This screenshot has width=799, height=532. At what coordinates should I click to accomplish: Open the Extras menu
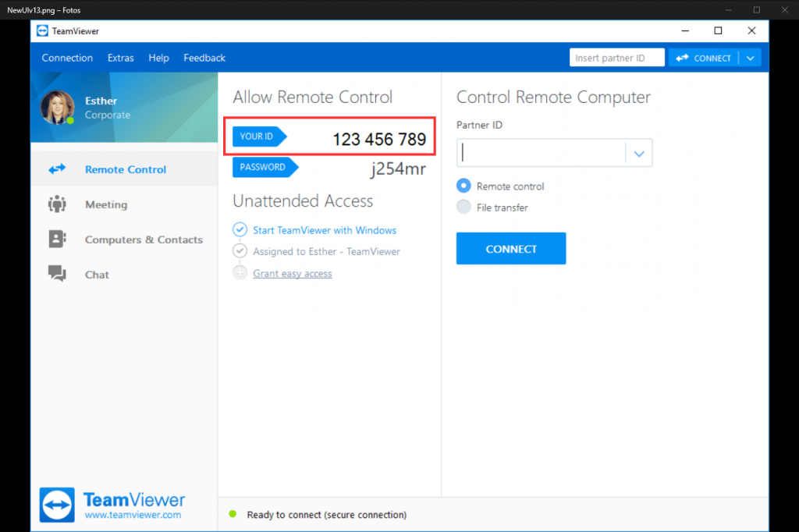pos(121,58)
